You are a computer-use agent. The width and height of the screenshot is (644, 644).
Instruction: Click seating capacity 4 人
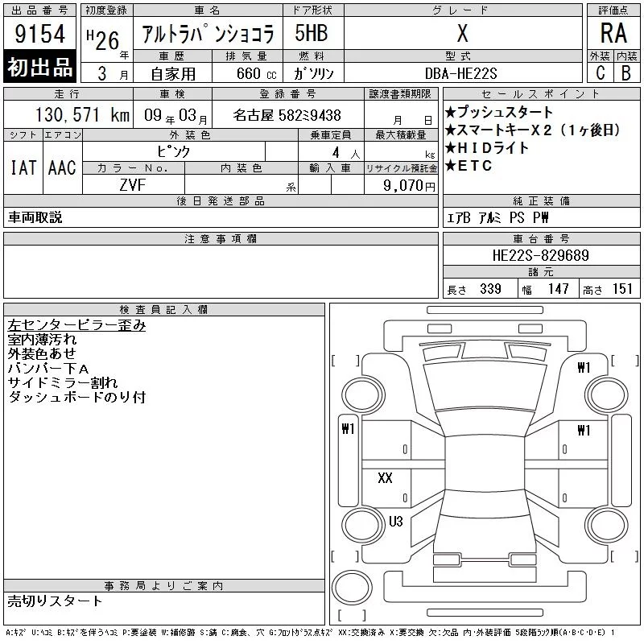tap(346, 153)
